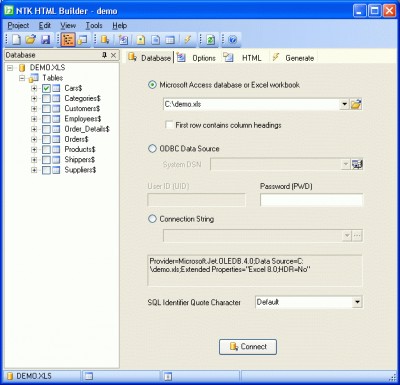This screenshot has width=400, height=385.
Task: Open the Help menu
Action: click(x=119, y=25)
